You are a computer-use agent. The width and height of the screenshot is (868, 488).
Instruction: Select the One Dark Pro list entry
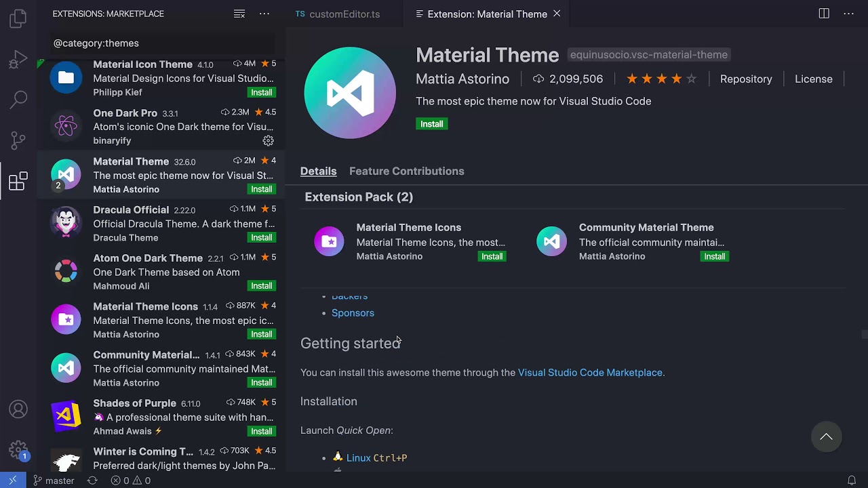point(161,127)
